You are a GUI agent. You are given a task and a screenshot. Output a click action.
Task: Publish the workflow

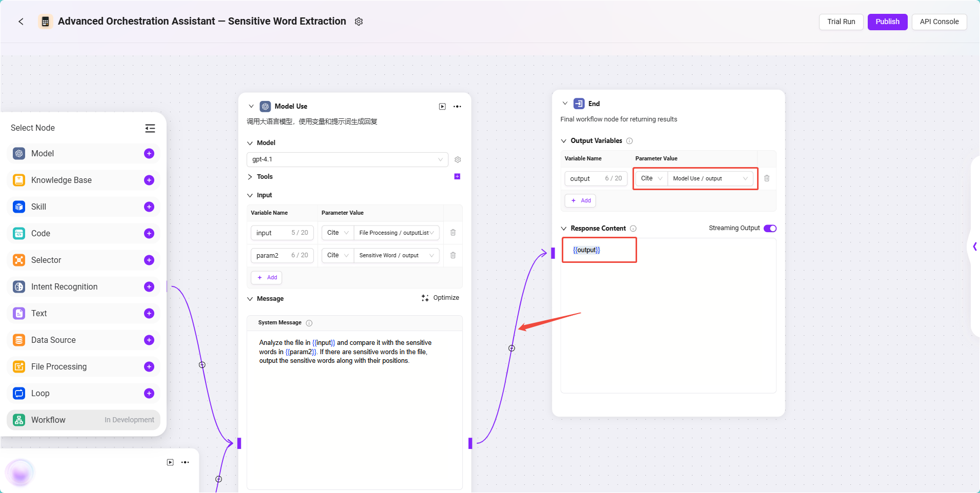click(887, 22)
